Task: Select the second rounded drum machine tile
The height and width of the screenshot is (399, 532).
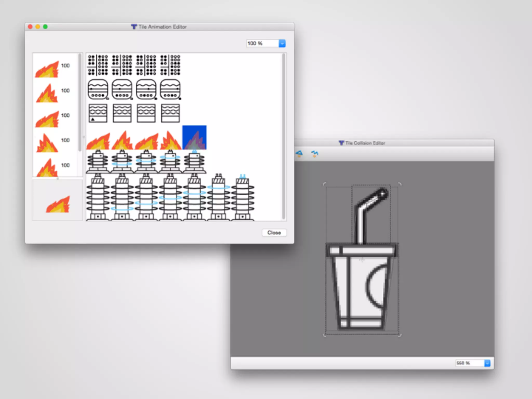Action: tap(122, 89)
